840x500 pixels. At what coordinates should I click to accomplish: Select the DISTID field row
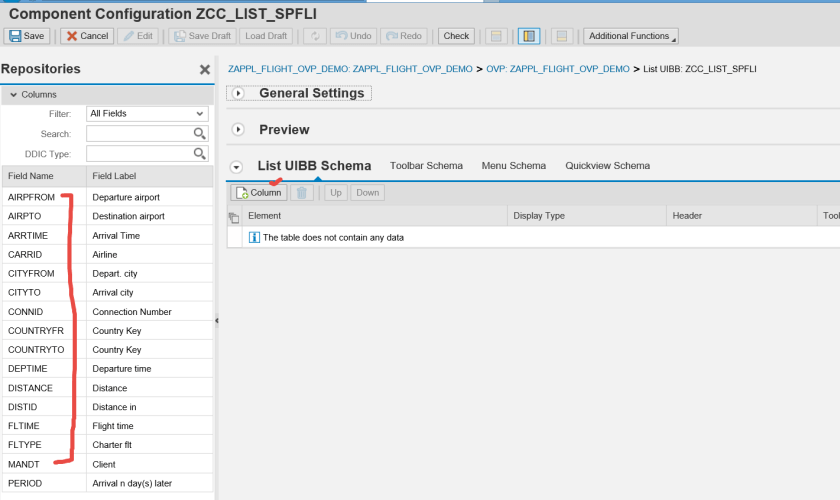click(x=108, y=407)
